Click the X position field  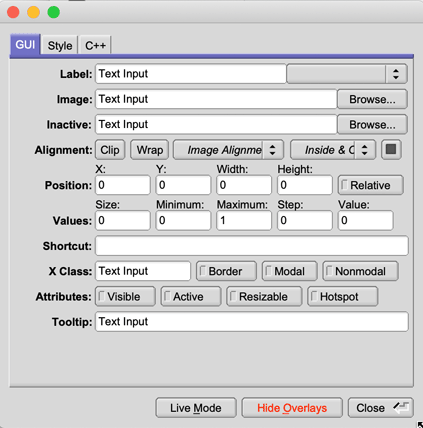pyautogui.click(x=123, y=185)
